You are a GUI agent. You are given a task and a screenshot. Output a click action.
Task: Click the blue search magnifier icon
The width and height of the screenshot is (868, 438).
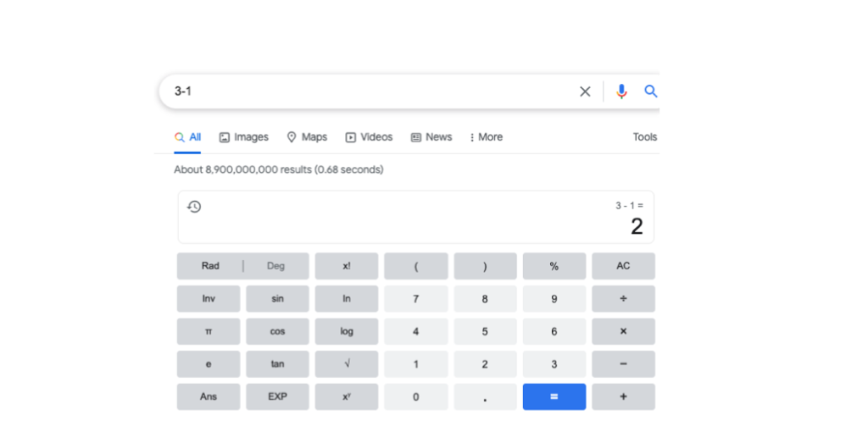click(650, 91)
